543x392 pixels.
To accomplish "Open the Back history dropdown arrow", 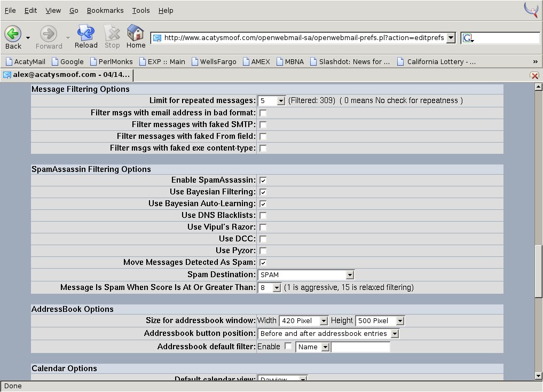I will (28, 38).
